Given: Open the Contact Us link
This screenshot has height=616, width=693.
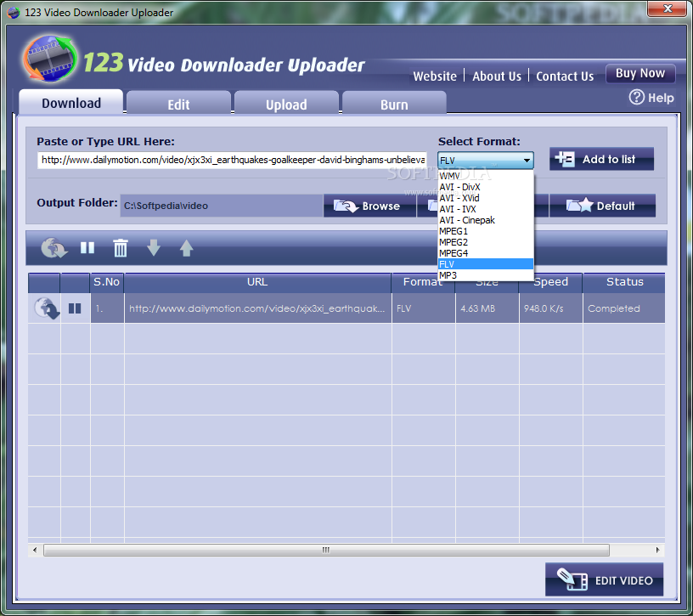Looking at the screenshot, I should point(565,76).
